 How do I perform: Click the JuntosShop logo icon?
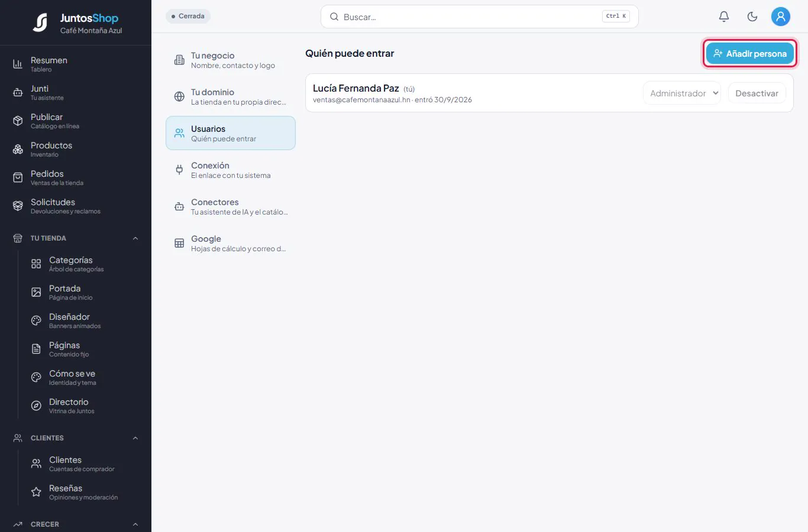click(x=40, y=22)
